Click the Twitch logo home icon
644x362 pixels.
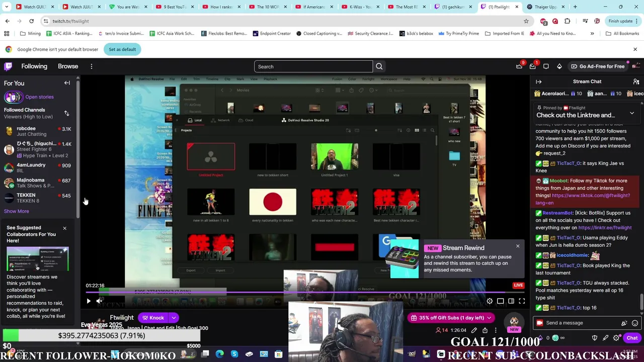[8, 66]
